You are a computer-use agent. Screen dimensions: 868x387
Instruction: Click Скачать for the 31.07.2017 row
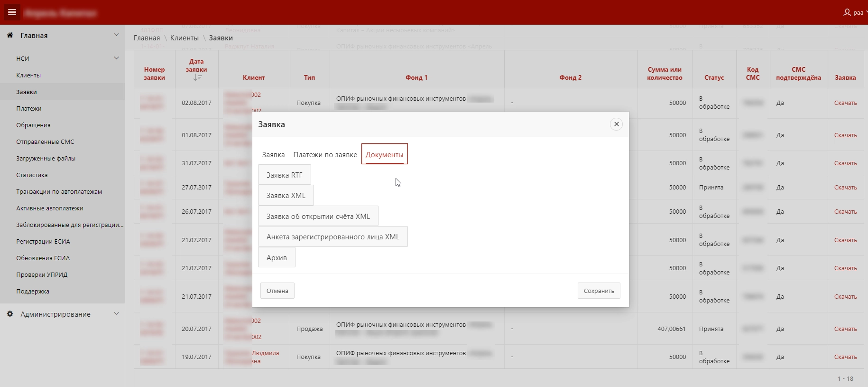(845, 163)
